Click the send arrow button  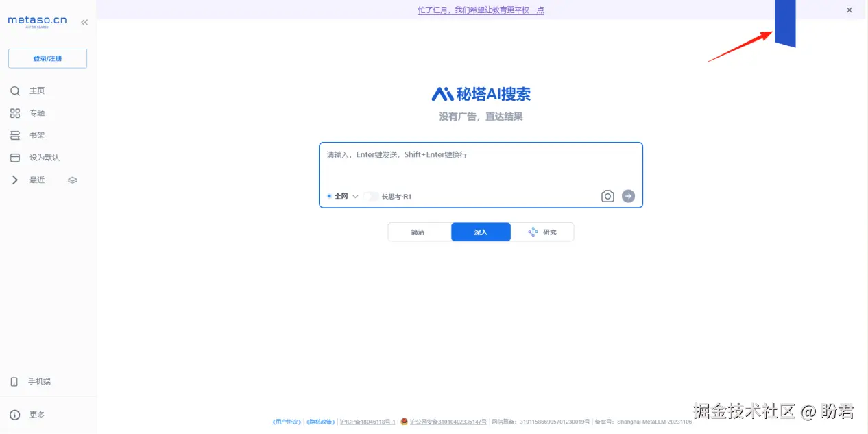[628, 196]
